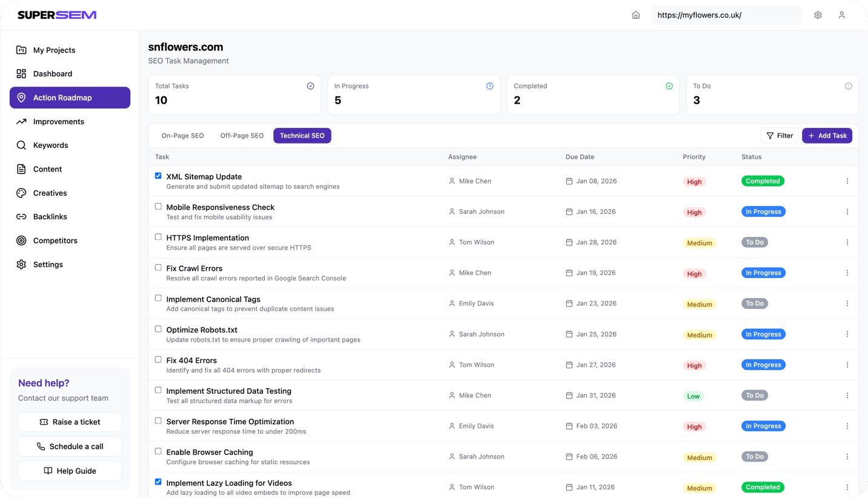Image resolution: width=868 pixels, height=498 pixels.
Task: Open the Keywords section
Action: point(52,145)
